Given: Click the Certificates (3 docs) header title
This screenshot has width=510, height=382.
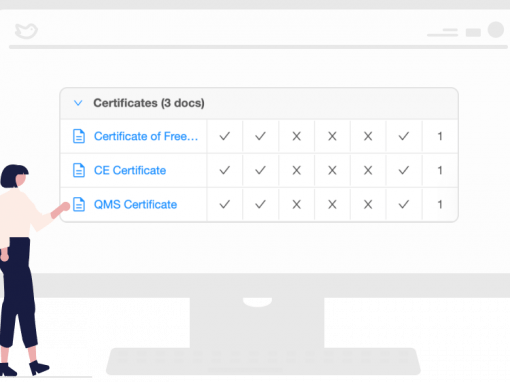Looking at the screenshot, I should point(149,103).
